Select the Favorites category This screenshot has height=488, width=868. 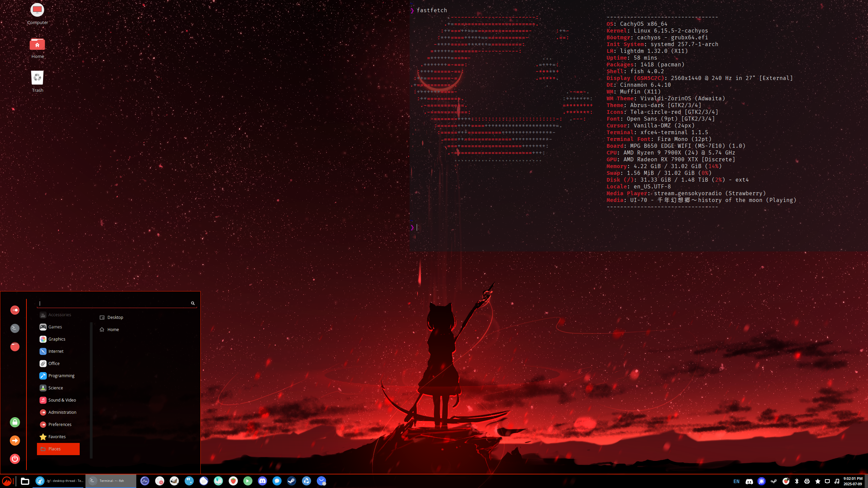coord(58,437)
